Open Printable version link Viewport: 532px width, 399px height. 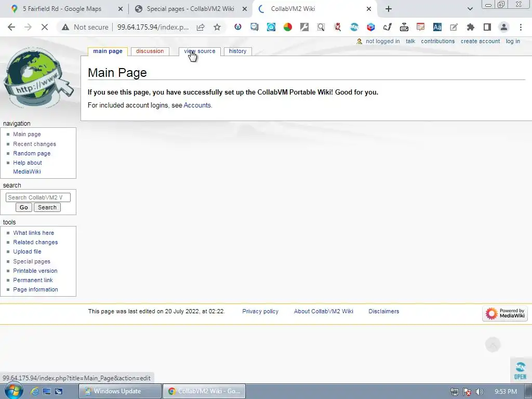pos(35,271)
